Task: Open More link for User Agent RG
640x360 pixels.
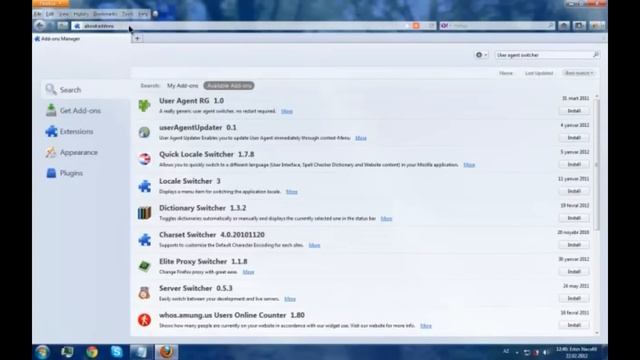Action: coord(287,111)
